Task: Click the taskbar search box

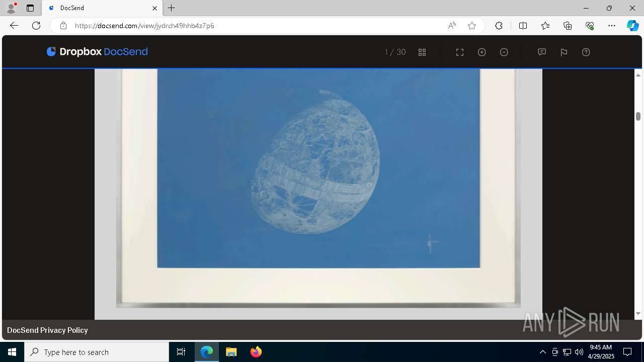Action: tap(97, 352)
